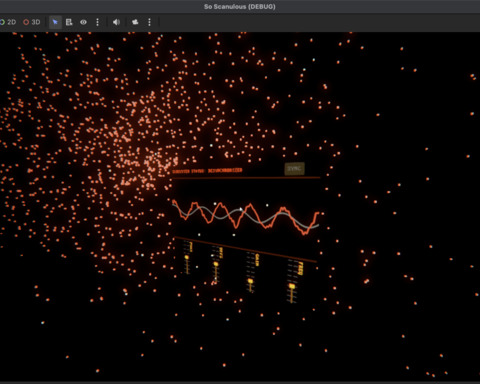Click the So Scanulous (DEBUG) window title
The height and width of the screenshot is (384, 480).
[240, 6]
